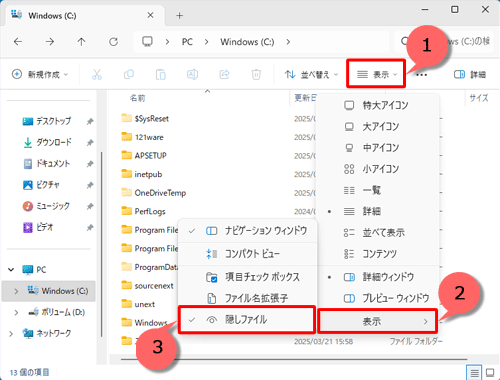Go back with the left arrow
The image size is (500, 380).
pos(18,42)
